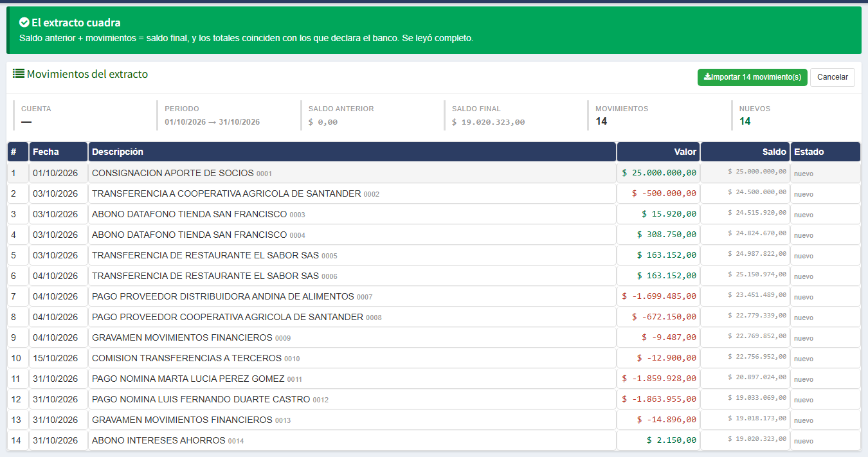Click the value $ -1.699.485,00
The height and width of the screenshot is (457, 868).
(x=659, y=296)
